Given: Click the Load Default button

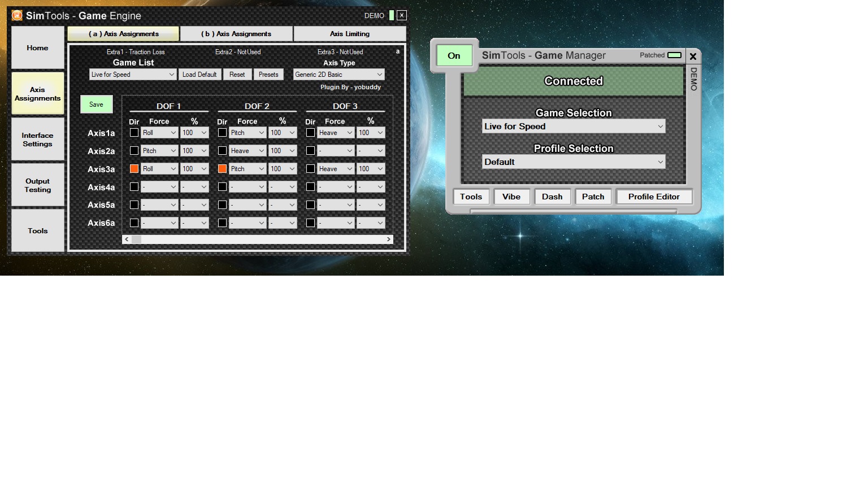Looking at the screenshot, I should point(199,75).
